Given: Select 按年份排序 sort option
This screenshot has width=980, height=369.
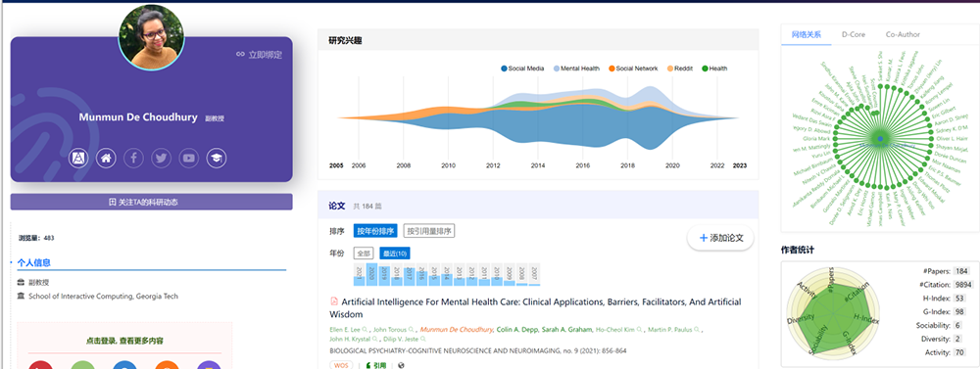Looking at the screenshot, I should click(x=375, y=231).
